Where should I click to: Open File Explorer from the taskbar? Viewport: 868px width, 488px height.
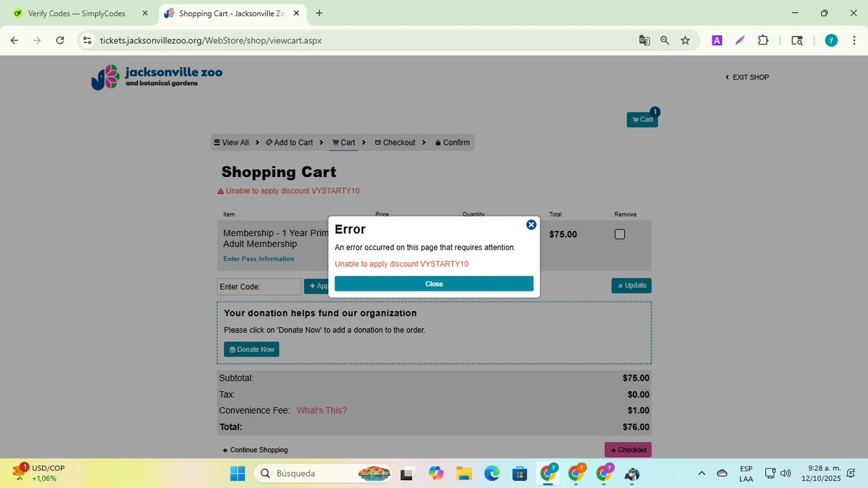pyautogui.click(x=464, y=474)
